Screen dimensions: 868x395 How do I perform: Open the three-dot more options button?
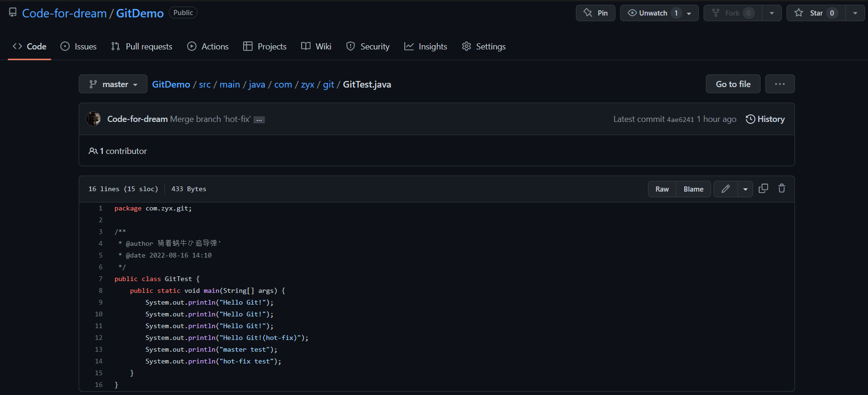coord(780,84)
